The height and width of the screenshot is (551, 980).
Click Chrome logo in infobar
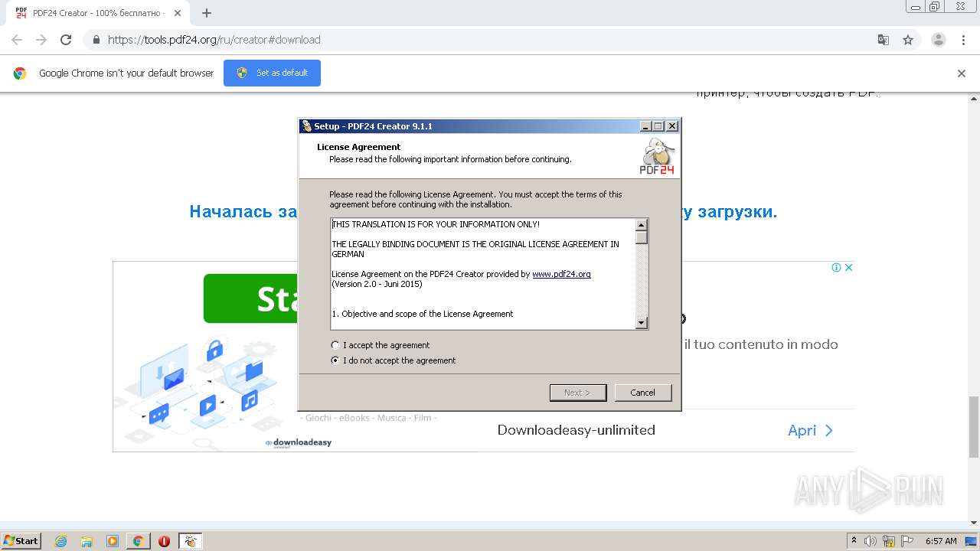pyautogui.click(x=20, y=73)
